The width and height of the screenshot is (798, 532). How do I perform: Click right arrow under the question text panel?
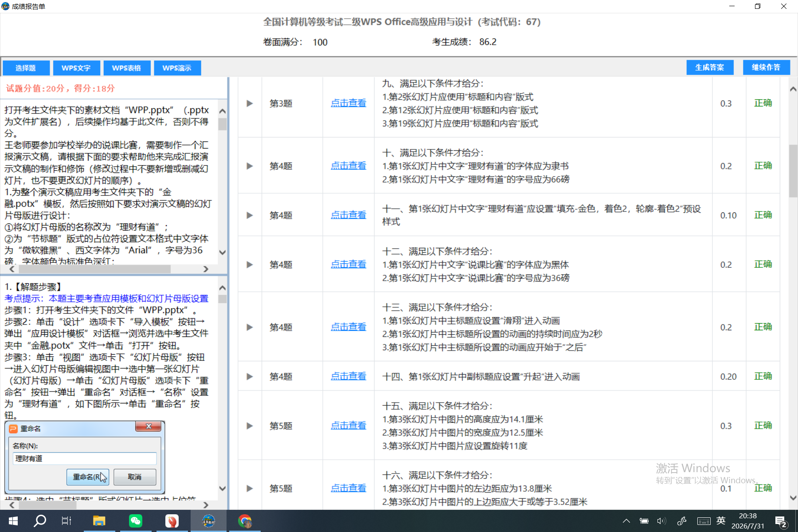click(x=206, y=269)
